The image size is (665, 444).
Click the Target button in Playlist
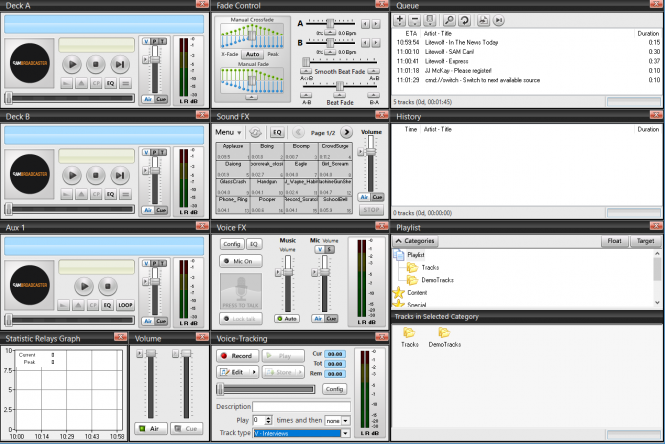645,241
